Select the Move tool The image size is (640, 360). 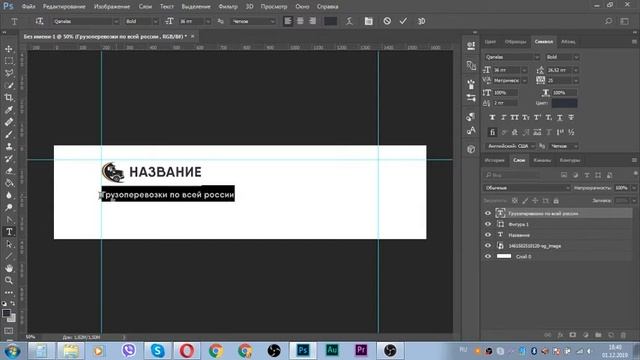[x=9, y=49]
